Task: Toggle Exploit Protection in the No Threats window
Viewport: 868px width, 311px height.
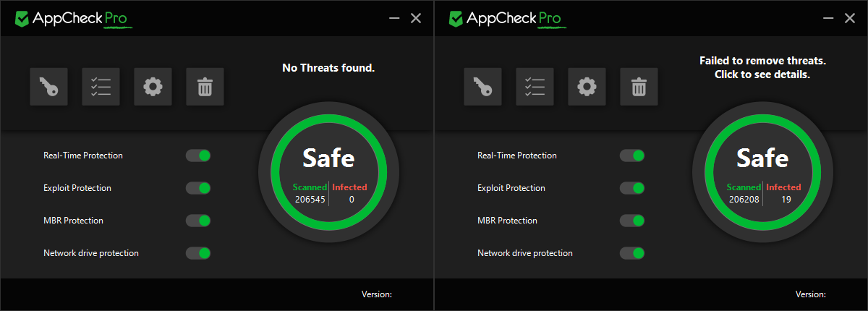Action: [x=198, y=188]
